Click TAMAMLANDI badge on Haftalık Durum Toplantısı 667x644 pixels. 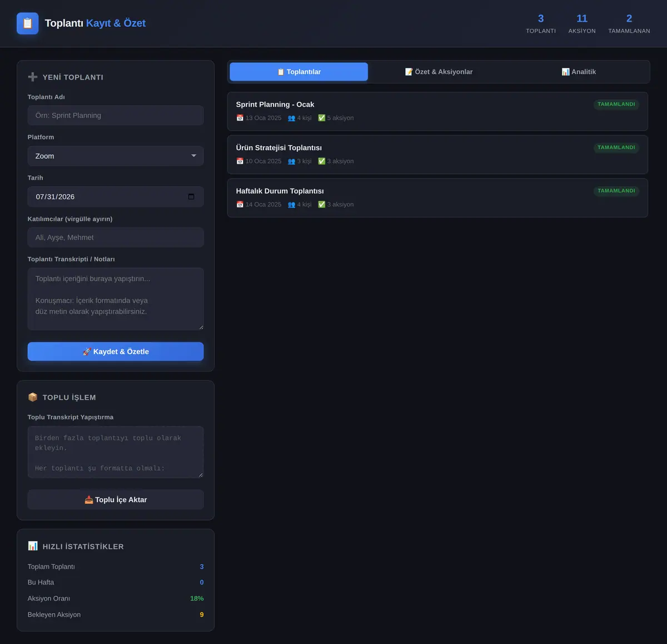pos(616,191)
